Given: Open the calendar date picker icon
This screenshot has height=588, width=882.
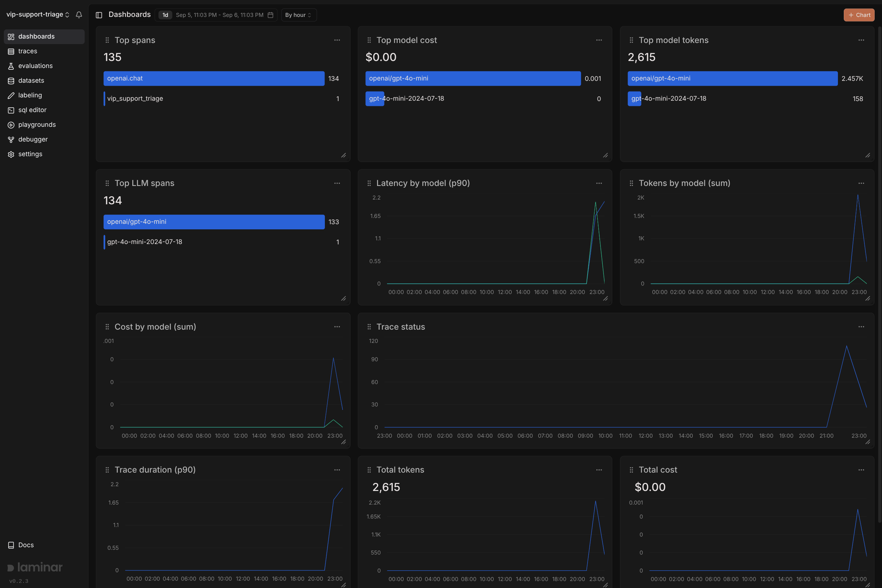Looking at the screenshot, I should click(x=270, y=15).
